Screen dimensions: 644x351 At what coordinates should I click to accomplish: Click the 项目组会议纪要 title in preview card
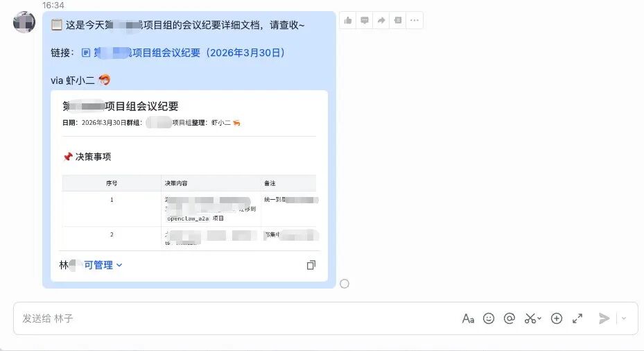(x=121, y=106)
